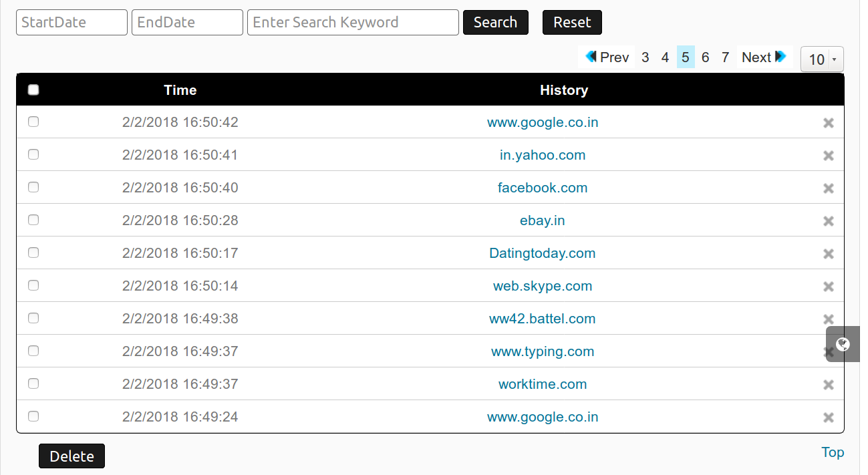Open the web.skype.com link
The image size is (868, 475).
(543, 286)
